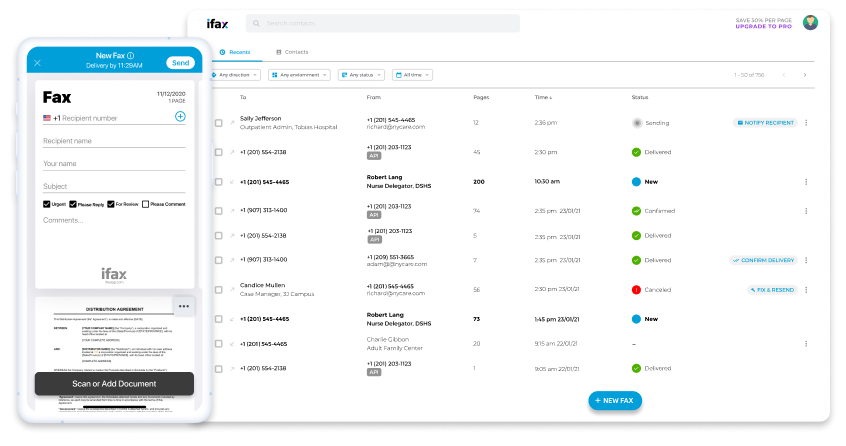Click the Subject field
This screenshot has width=846, height=446.
(x=114, y=186)
